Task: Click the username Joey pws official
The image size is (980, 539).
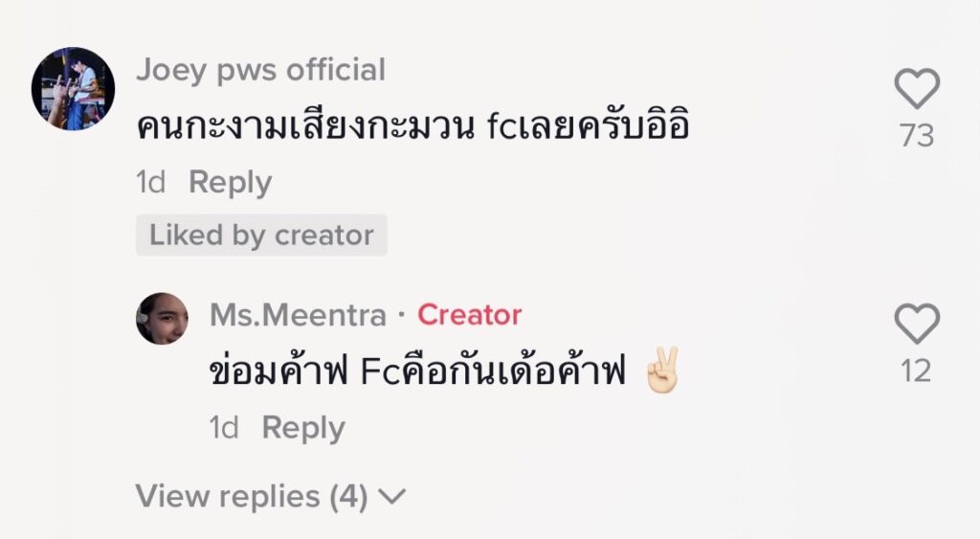Action: (260, 70)
